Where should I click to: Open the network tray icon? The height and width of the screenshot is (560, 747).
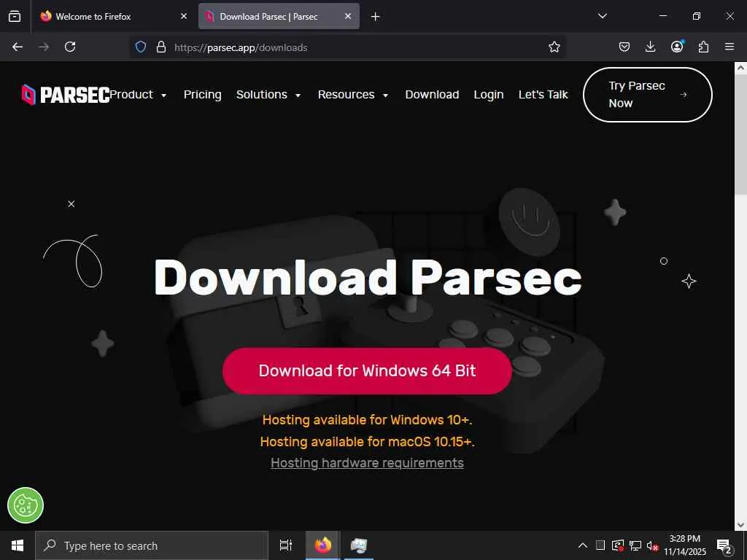[x=635, y=545]
